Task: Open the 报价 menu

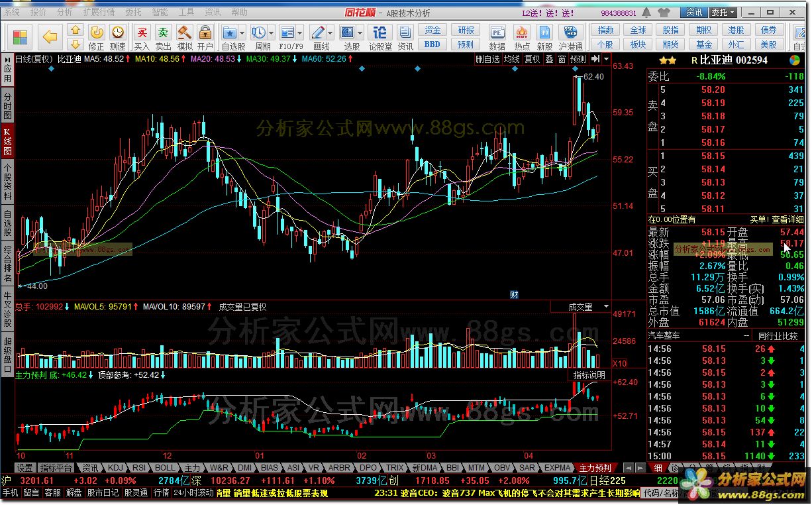Action: click(x=38, y=12)
